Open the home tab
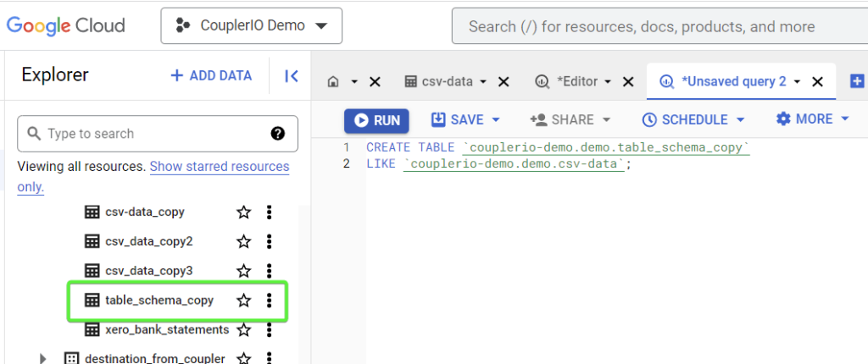The height and width of the screenshot is (364, 868). pos(333,82)
